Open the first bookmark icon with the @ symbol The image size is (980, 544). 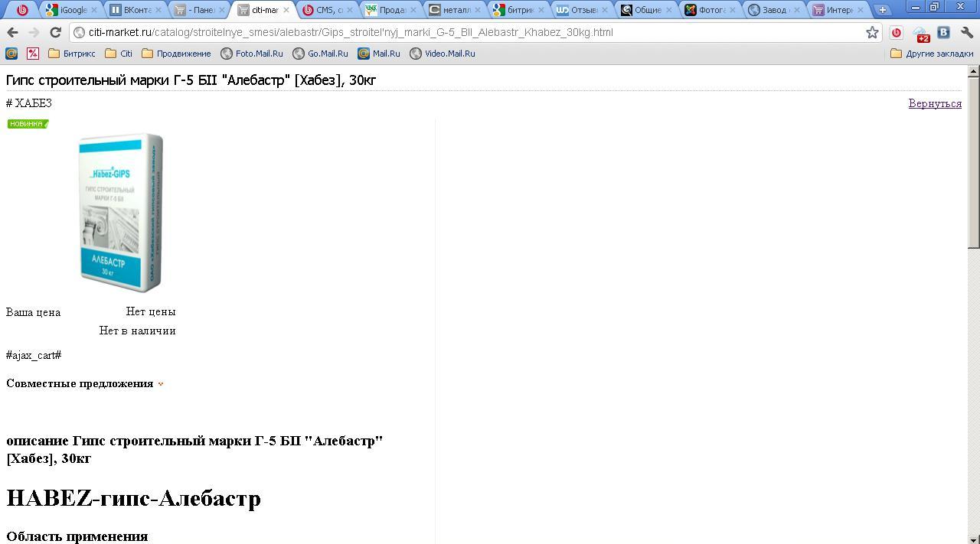click(x=11, y=54)
